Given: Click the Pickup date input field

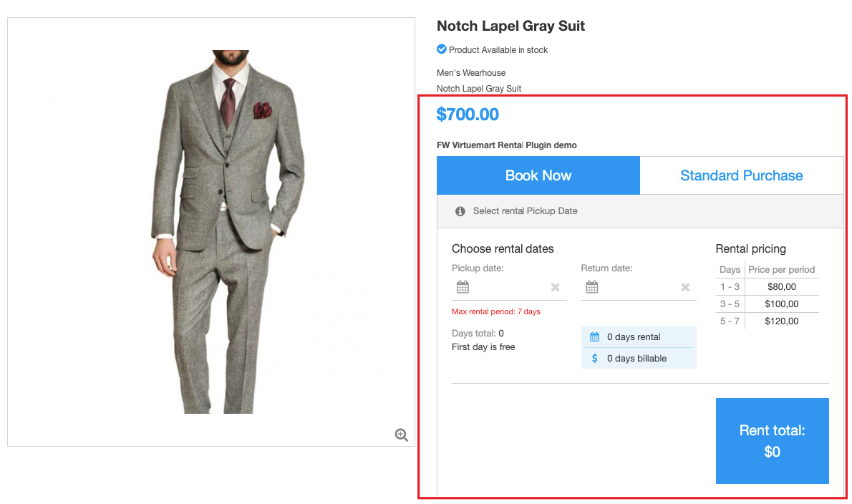Looking at the screenshot, I should click(x=509, y=287).
